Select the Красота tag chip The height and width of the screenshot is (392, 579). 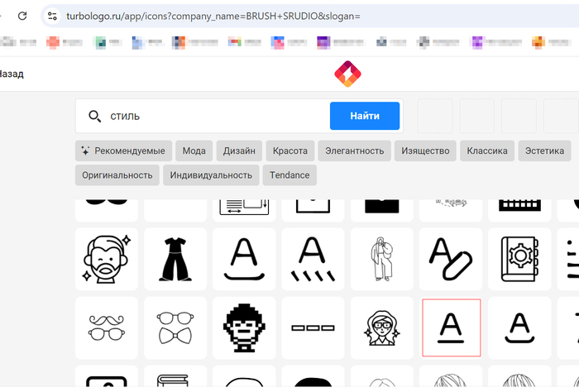290,151
